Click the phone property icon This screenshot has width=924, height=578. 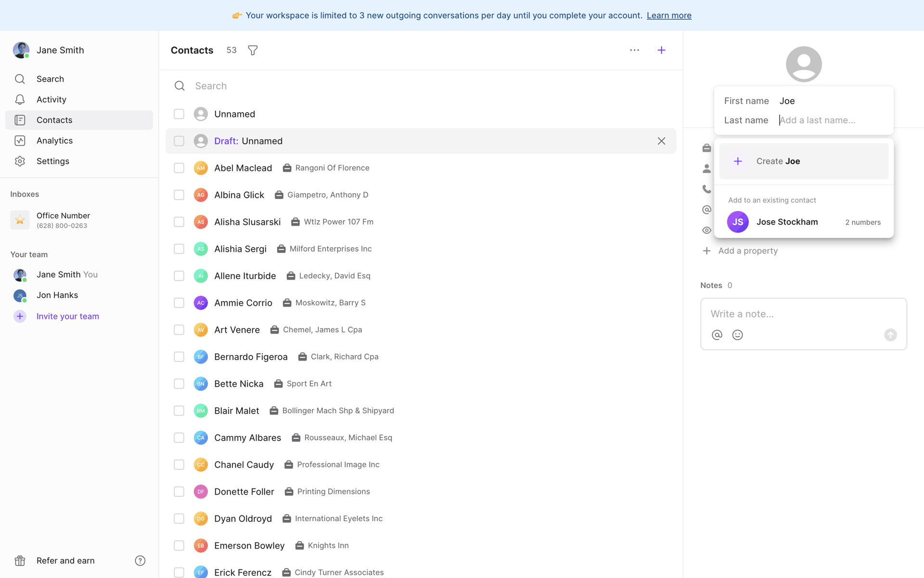(706, 189)
